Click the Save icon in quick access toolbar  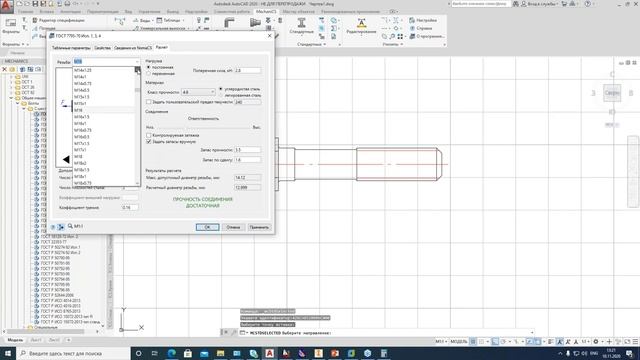point(35,4)
